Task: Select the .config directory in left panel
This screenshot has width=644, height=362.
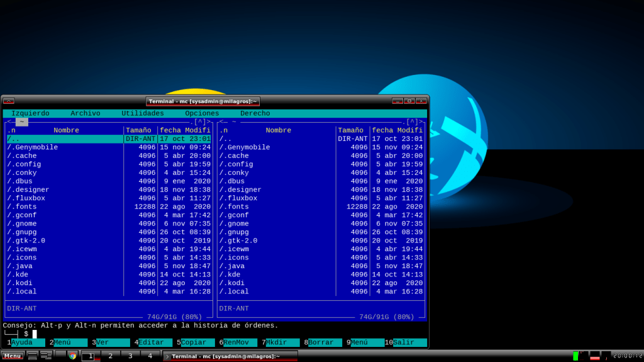Action: click(x=24, y=164)
